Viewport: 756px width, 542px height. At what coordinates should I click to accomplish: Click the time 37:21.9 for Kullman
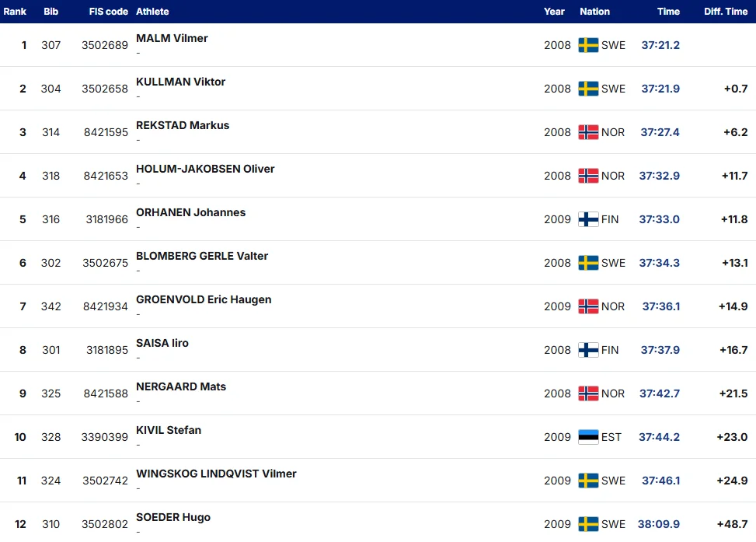(660, 89)
